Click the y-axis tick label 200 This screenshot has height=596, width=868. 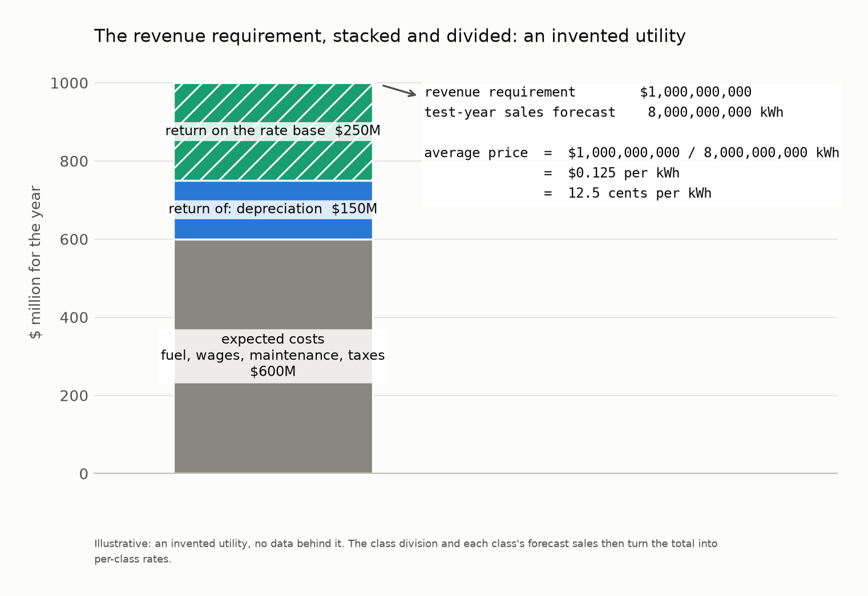[74, 396]
